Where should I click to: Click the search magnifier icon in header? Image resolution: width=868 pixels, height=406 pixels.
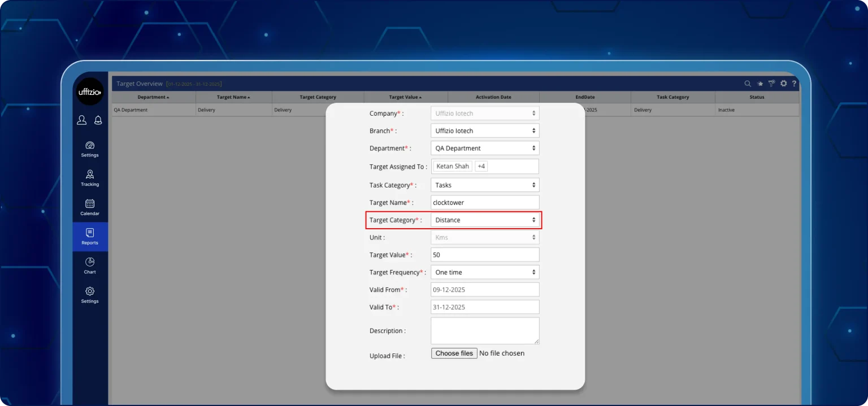748,84
